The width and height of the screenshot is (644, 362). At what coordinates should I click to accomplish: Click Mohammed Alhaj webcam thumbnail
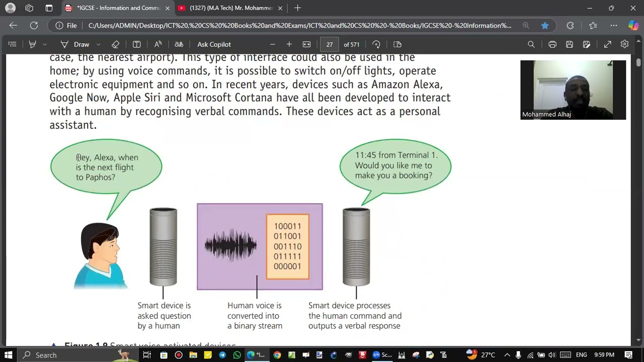(x=573, y=89)
